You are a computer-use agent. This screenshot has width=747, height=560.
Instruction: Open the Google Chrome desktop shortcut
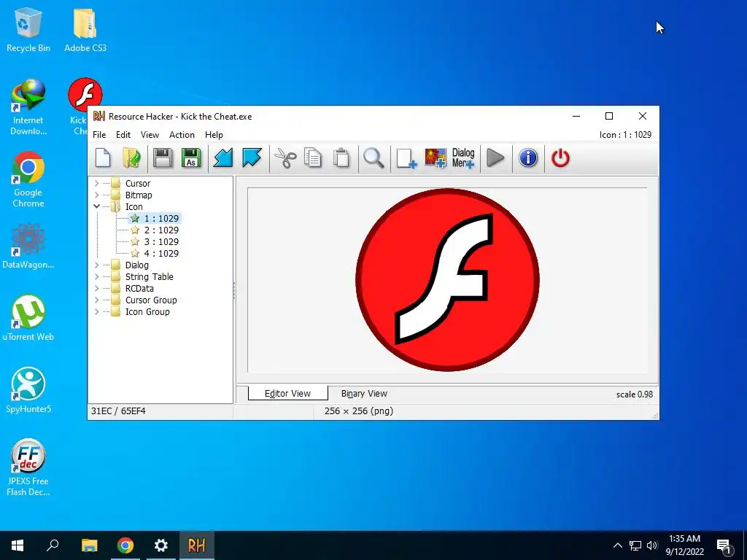pos(28,179)
